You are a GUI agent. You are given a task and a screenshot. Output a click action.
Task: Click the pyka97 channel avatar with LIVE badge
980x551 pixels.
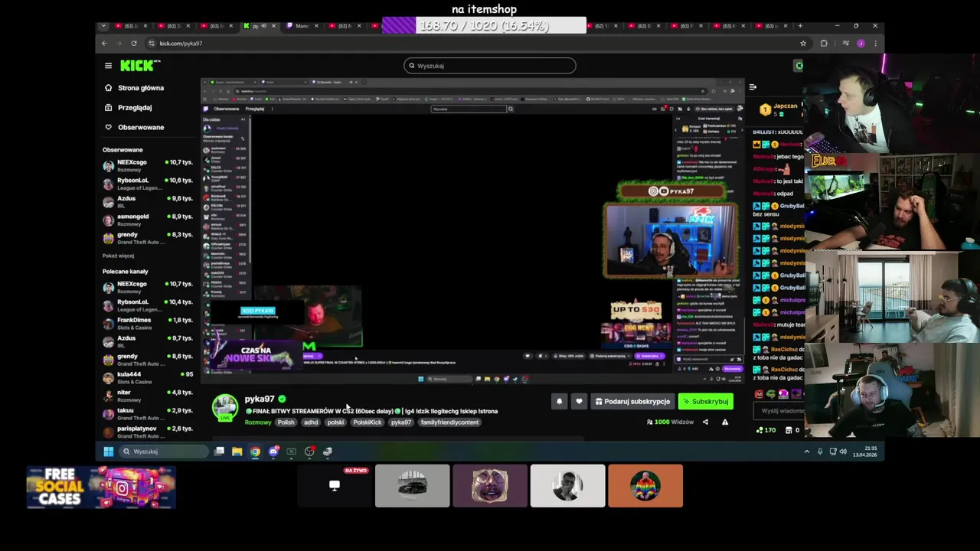(x=225, y=408)
